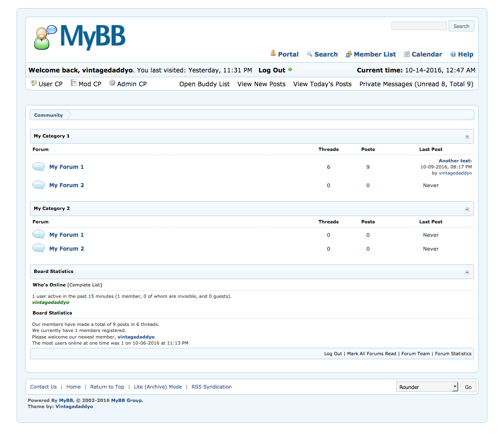
Task: Click the Calendar icon in navigation
Action: [406, 54]
